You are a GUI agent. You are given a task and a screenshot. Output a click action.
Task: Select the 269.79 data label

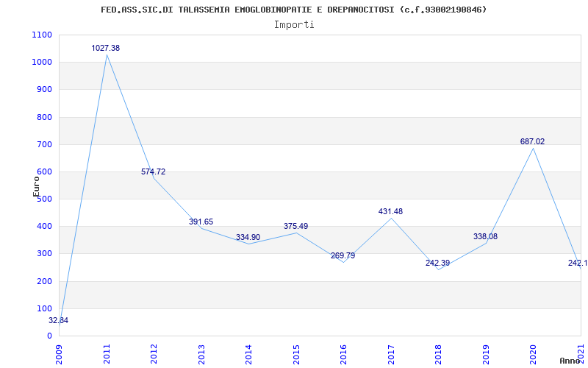tap(343, 255)
